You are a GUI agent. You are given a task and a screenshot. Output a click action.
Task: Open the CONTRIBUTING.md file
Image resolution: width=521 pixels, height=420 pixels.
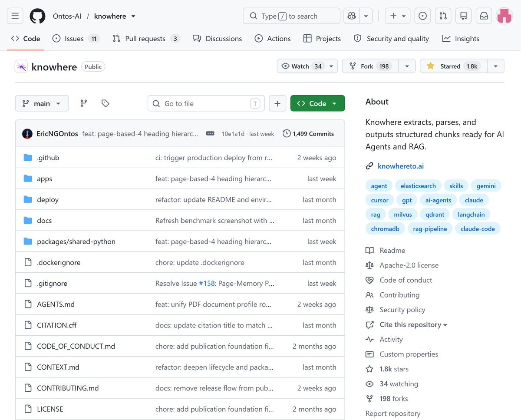[x=68, y=388]
